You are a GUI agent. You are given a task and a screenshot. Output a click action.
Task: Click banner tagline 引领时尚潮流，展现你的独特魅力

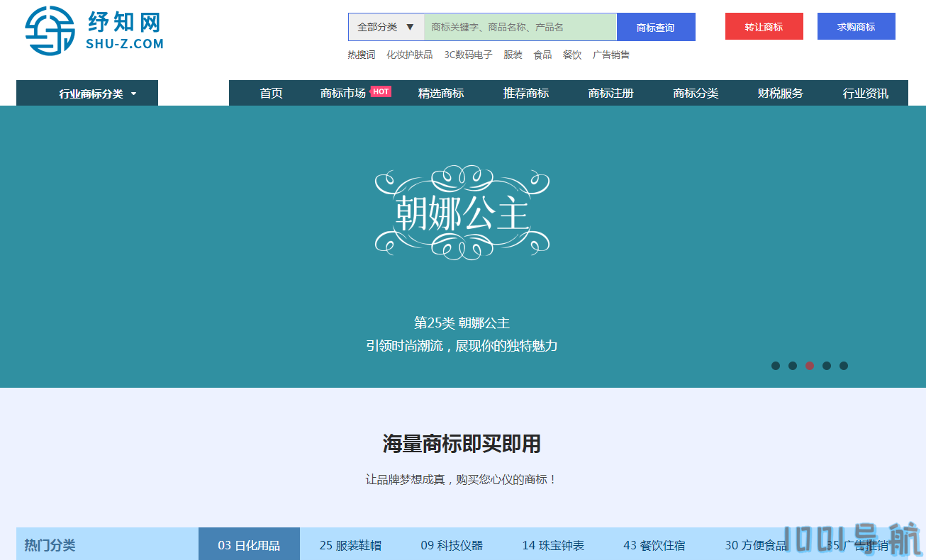(x=462, y=346)
